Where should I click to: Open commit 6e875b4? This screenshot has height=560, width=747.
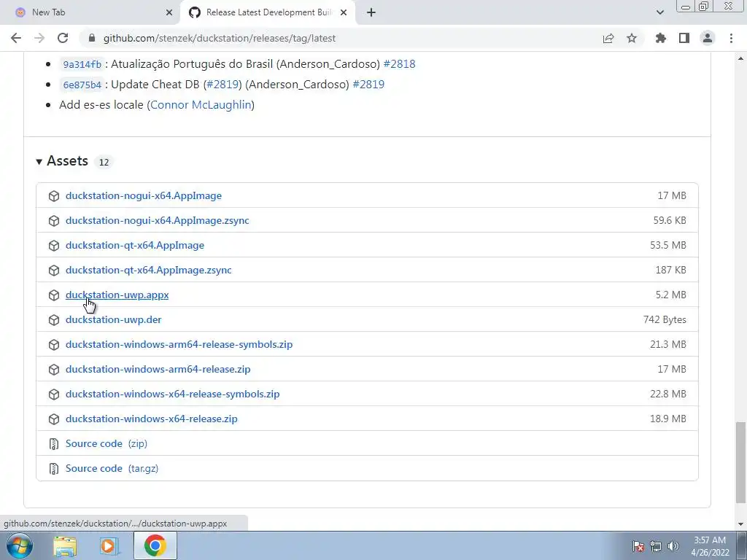click(x=82, y=85)
